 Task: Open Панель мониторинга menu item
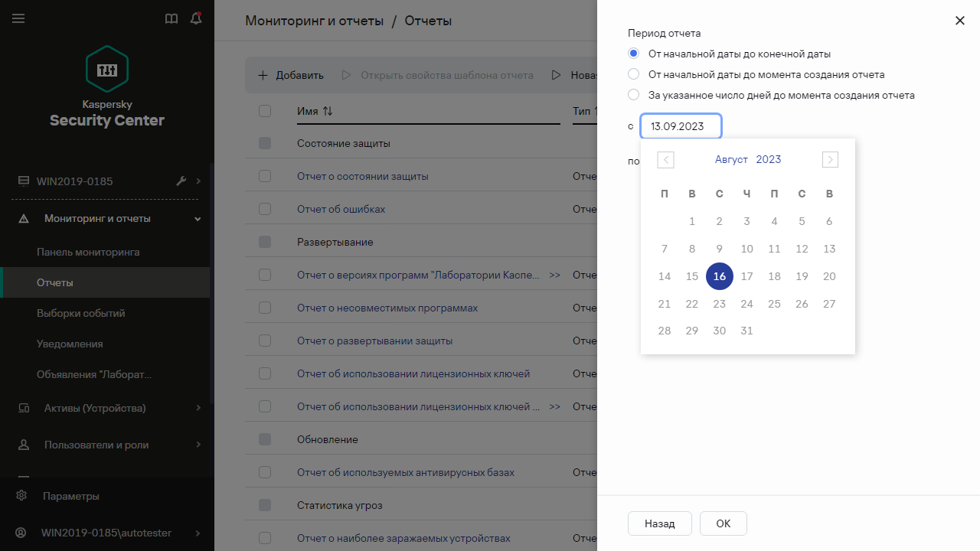click(88, 252)
